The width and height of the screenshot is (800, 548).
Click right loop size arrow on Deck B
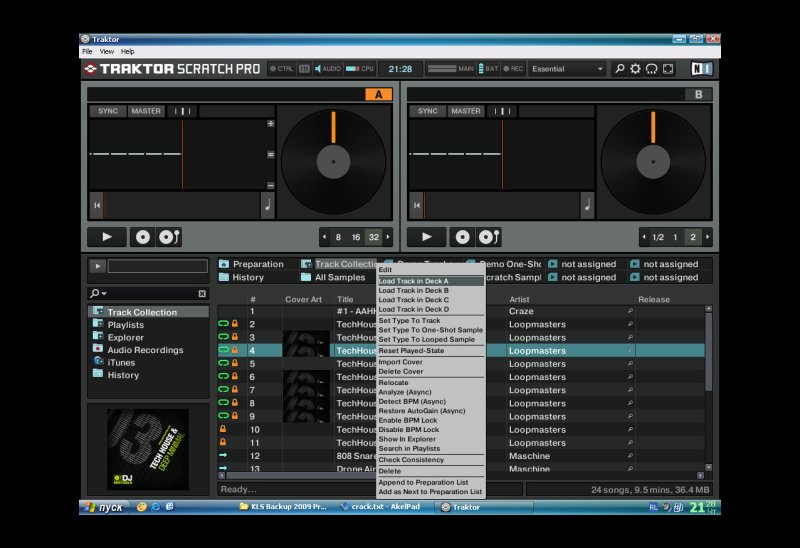[x=708, y=237]
